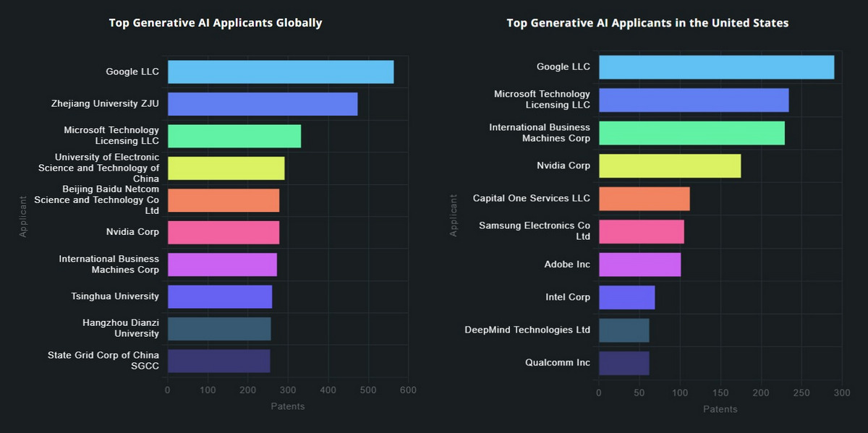Click the Qualcomm Inc label
Screen dimensions: 868x433
[557, 363]
